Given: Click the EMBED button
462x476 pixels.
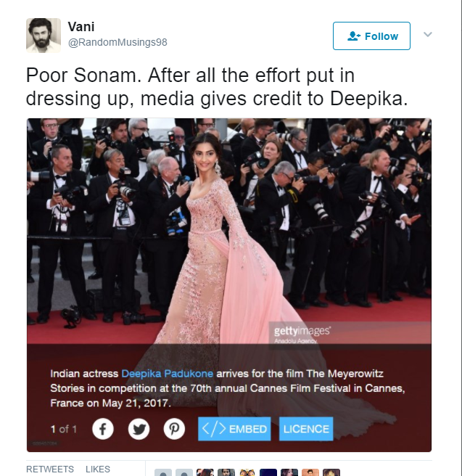Looking at the screenshot, I should pyautogui.click(x=234, y=429).
